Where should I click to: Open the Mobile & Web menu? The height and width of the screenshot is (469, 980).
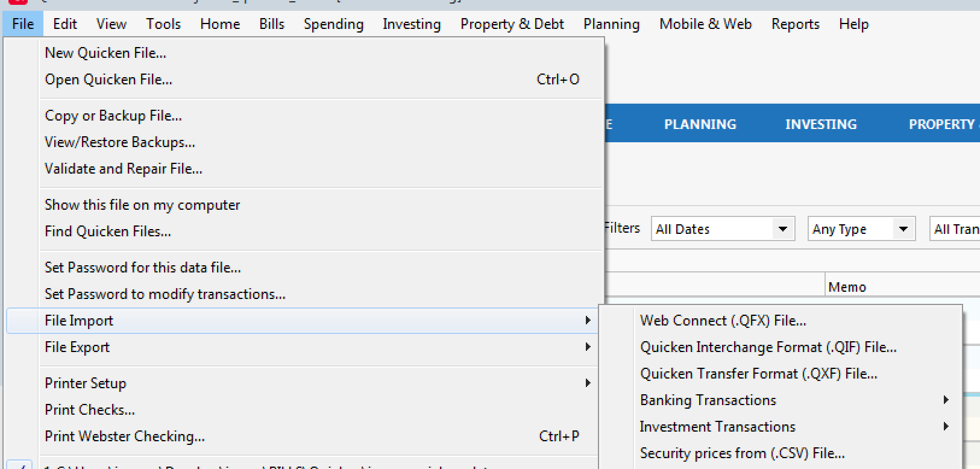click(x=705, y=24)
